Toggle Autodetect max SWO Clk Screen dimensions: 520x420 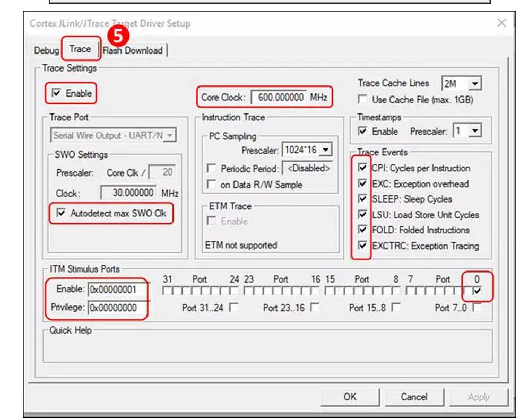click(61, 213)
